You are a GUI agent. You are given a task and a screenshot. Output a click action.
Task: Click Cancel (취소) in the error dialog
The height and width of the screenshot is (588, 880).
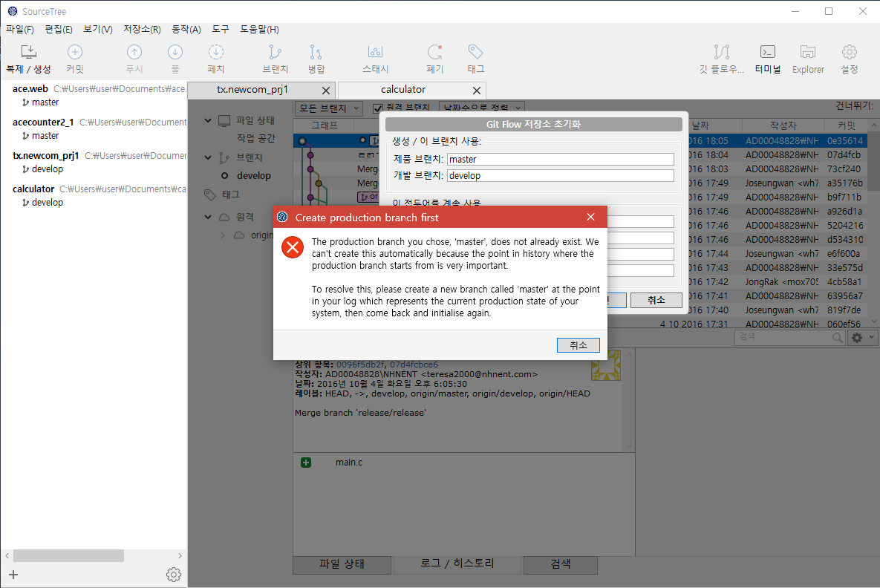point(578,345)
